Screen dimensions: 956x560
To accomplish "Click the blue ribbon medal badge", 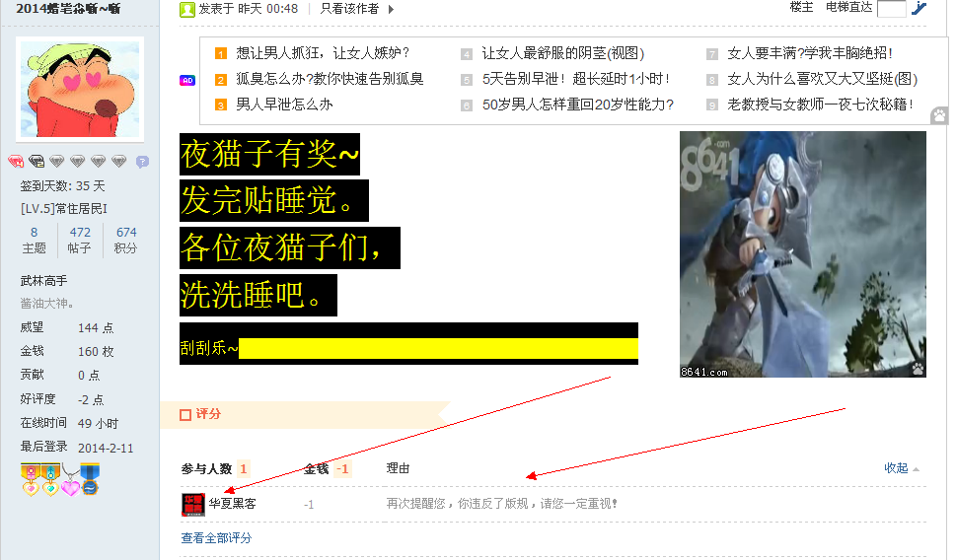I will tap(90, 479).
